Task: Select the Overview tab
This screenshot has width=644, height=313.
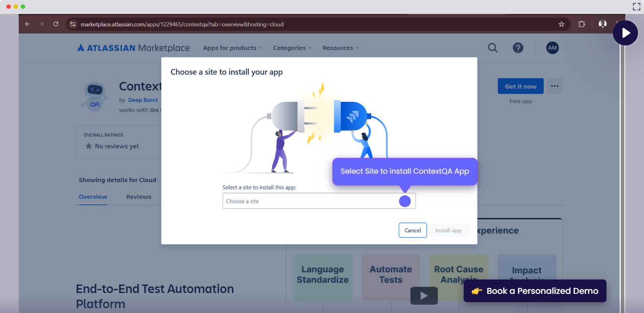Action: pos(93,197)
